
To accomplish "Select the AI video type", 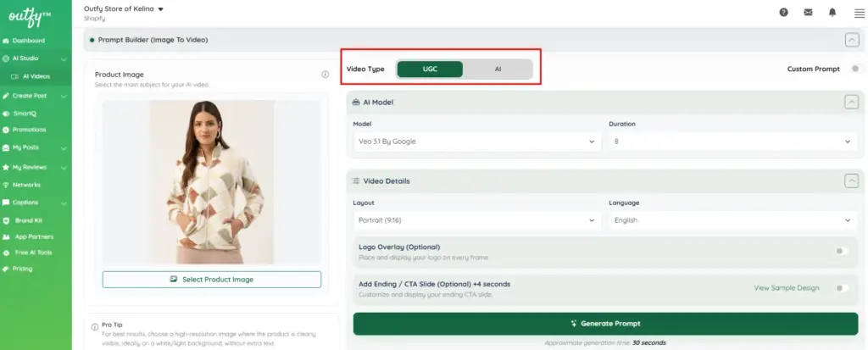I will pyautogui.click(x=498, y=69).
